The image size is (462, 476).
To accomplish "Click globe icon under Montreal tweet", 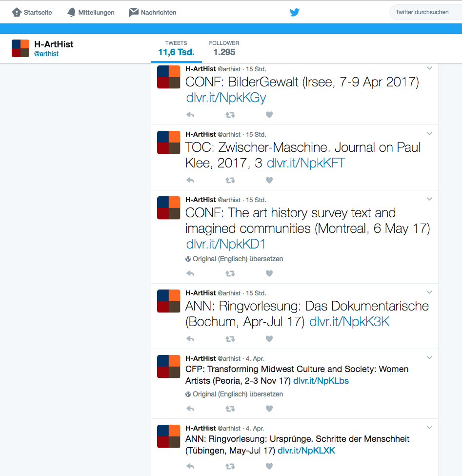I will click(188, 259).
